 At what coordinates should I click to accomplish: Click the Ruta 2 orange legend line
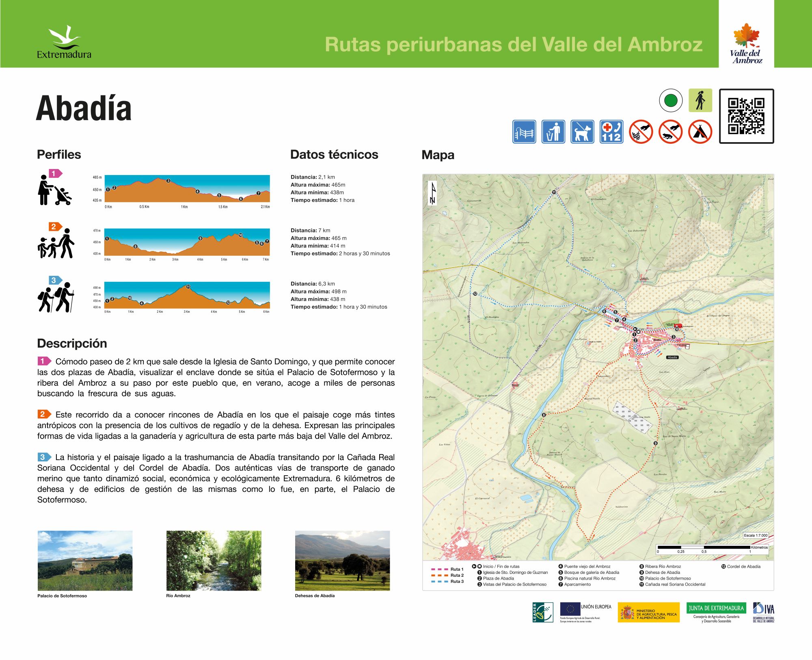pos(439,576)
